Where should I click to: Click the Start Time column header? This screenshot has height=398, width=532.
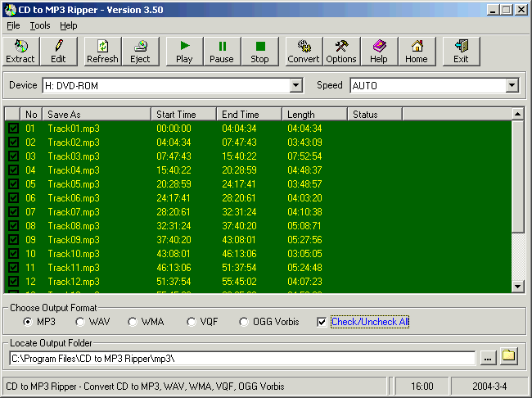(x=184, y=115)
